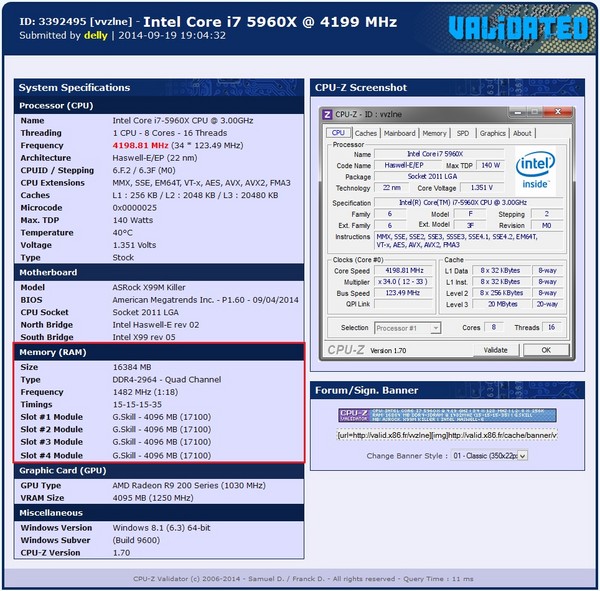
Task: Open the Mainboard tab
Action: pyautogui.click(x=399, y=133)
